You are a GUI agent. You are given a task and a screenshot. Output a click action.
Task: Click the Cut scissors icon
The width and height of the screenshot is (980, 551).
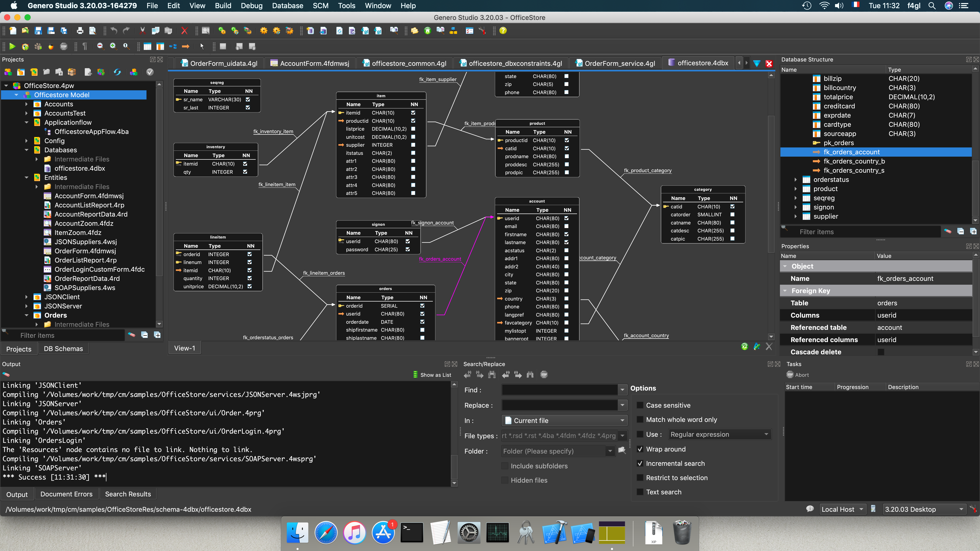[143, 31]
